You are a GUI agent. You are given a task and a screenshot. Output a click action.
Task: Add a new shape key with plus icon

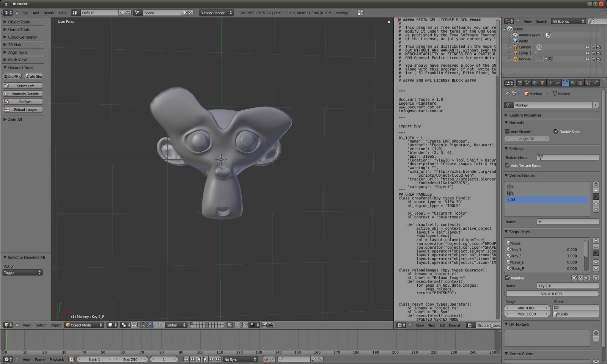coord(596,240)
